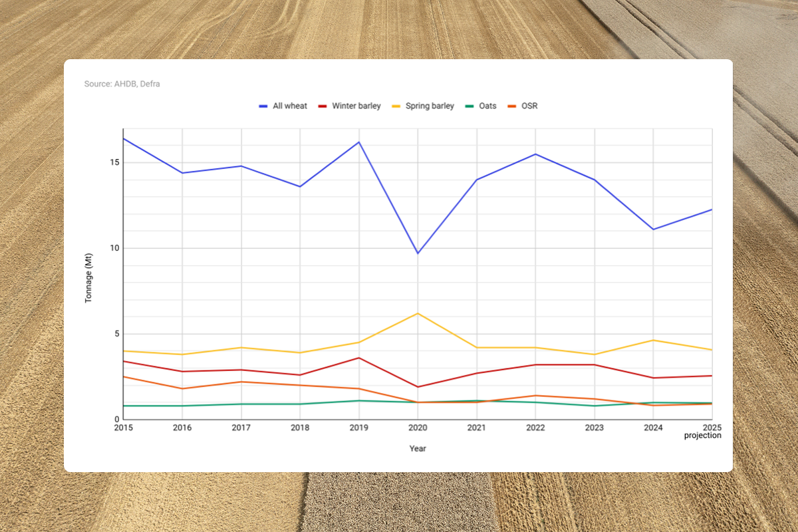Click the blue color swatch for All wheat
The image size is (798, 532).
[262, 106]
